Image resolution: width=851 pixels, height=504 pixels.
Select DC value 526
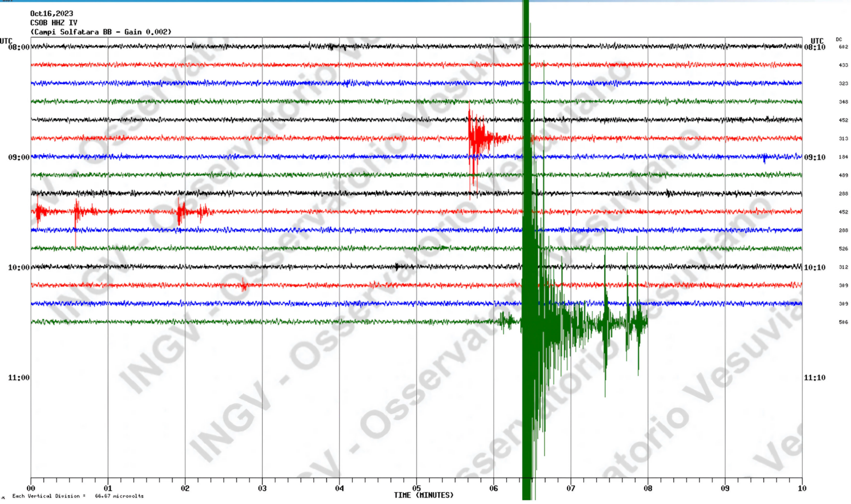click(844, 249)
